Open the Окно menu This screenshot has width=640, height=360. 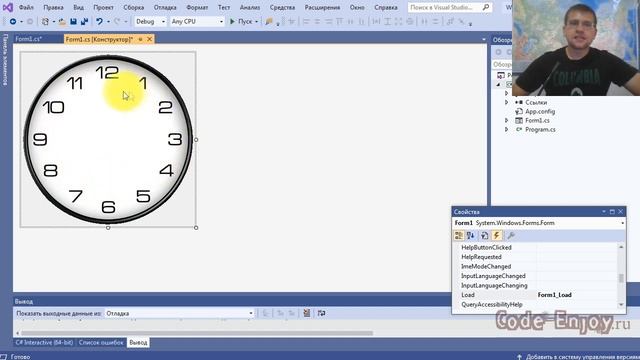[x=357, y=7]
